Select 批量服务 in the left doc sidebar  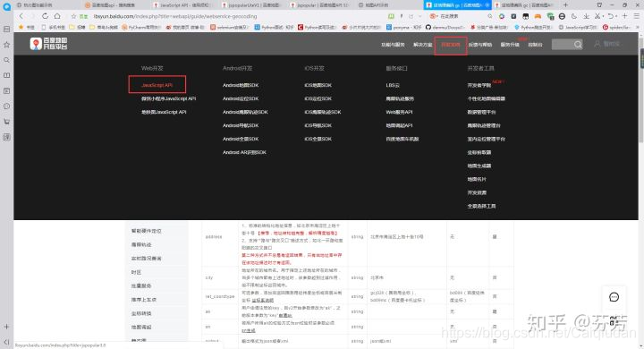(141, 285)
